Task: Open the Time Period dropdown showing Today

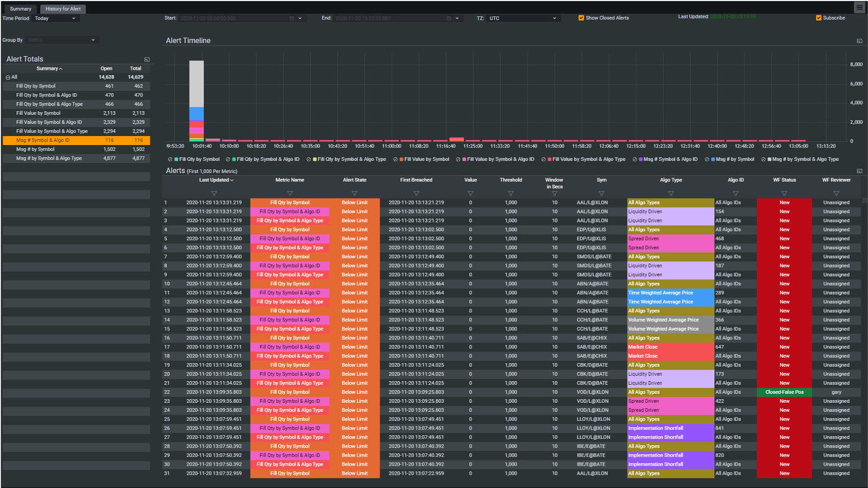Action: pos(55,17)
